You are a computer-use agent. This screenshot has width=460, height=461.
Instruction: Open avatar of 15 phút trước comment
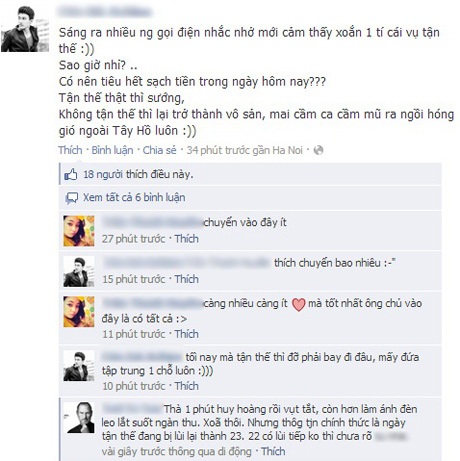point(79,272)
